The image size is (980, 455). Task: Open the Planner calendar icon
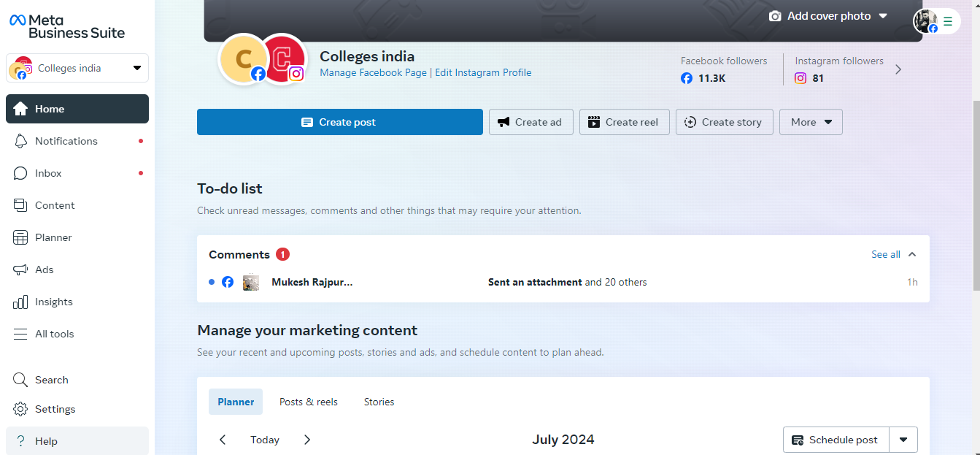[21, 237]
